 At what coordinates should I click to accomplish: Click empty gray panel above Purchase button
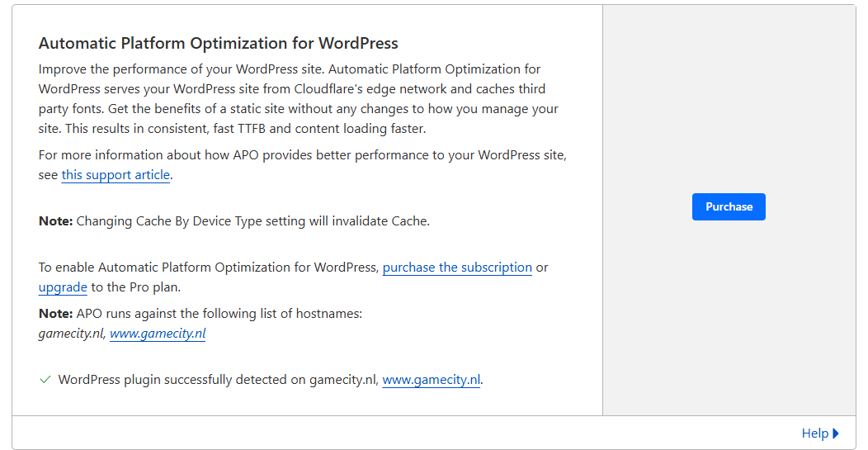coord(729,99)
